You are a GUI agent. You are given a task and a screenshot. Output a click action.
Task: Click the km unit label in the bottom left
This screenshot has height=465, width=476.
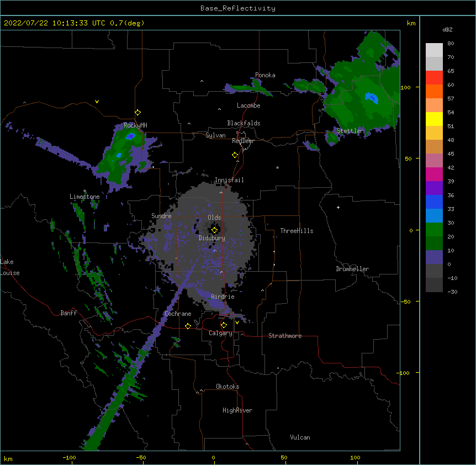coord(8,458)
